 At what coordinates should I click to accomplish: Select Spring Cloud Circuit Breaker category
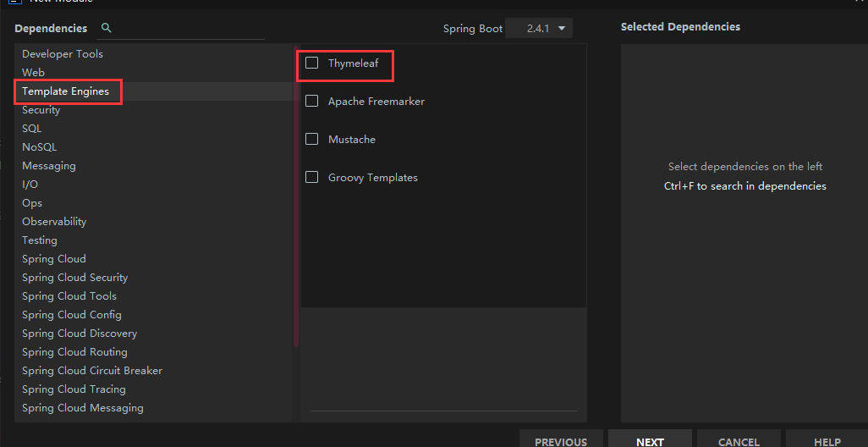coord(92,371)
